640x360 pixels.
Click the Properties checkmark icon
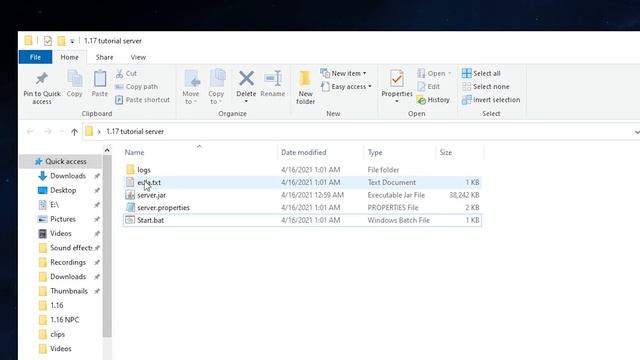[396, 78]
